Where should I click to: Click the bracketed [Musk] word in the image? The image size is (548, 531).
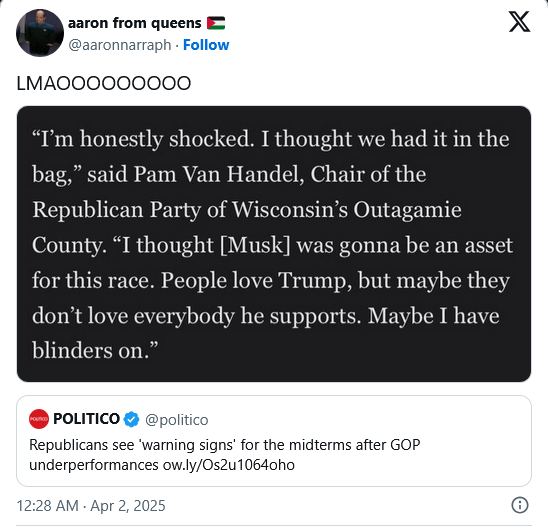pyautogui.click(x=255, y=245)
